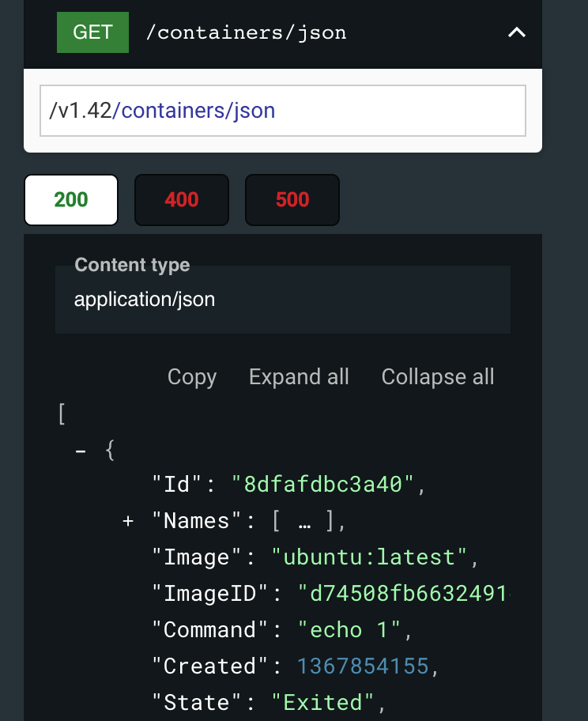Click the Created timestamp 1367854155
Viewport: 588px width, 721px height.
point(363,666)
